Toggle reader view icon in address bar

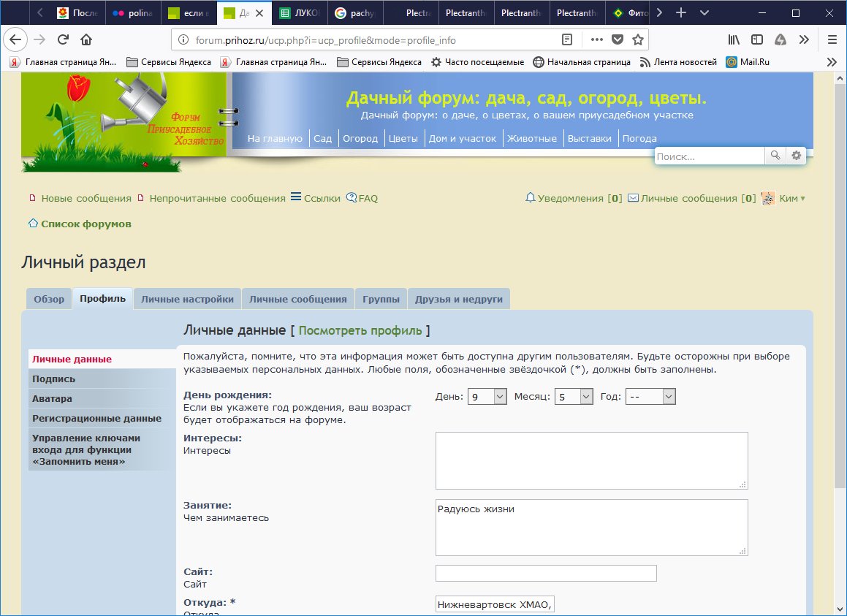[x=566, y=39]
